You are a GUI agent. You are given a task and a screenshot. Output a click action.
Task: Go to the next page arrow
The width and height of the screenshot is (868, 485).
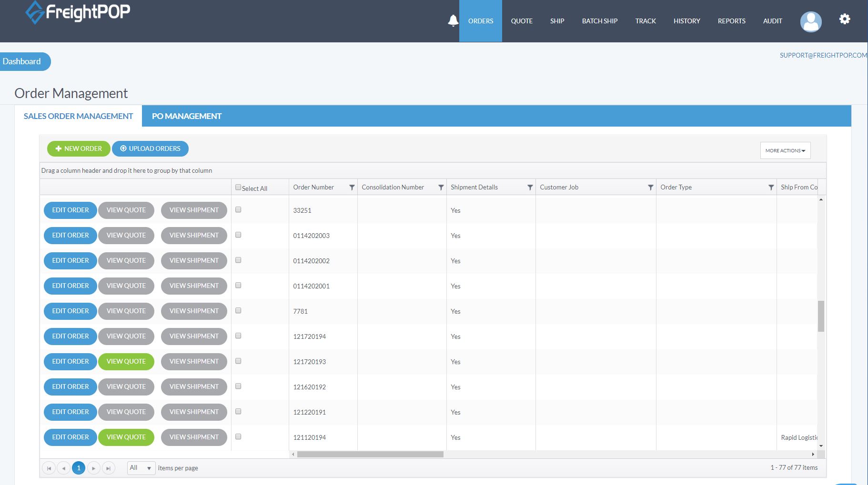point(94,468)
